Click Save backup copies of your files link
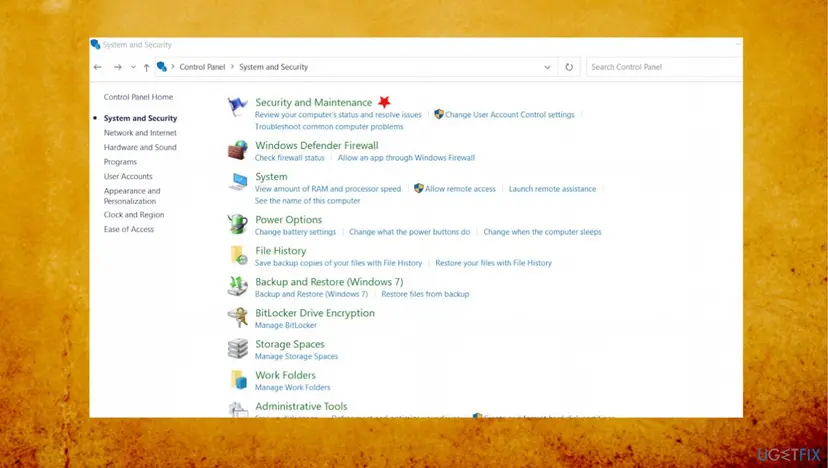Screen dimensions: 828x468 coord(338,263)
